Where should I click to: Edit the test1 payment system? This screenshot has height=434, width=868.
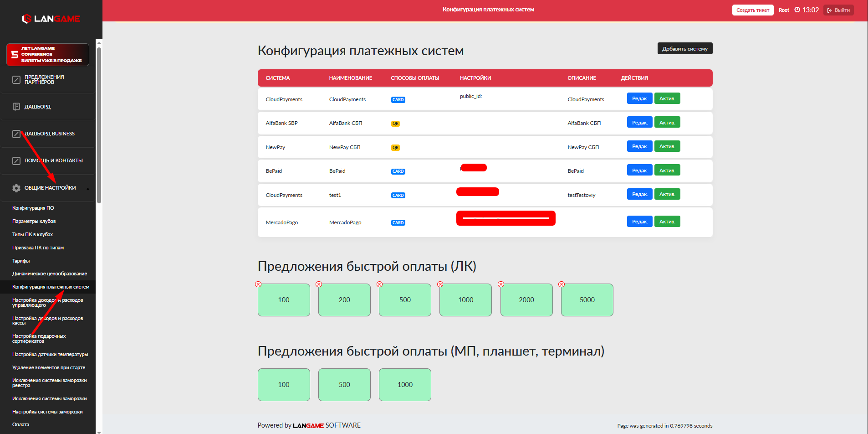coord(640,194)
